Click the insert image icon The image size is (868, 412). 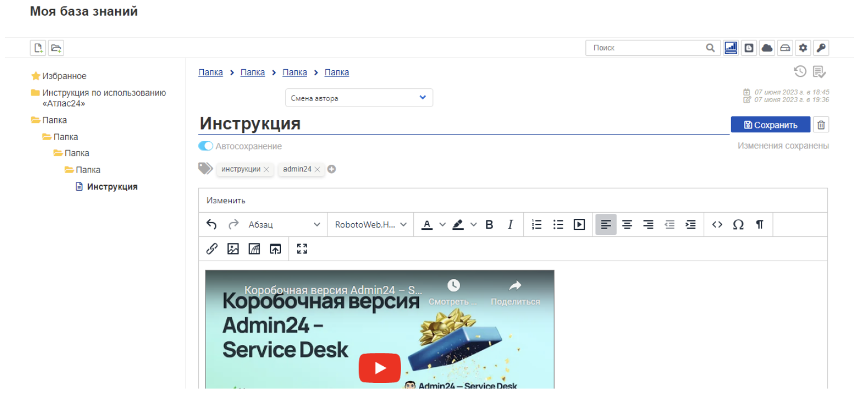[x=233, y=249]
